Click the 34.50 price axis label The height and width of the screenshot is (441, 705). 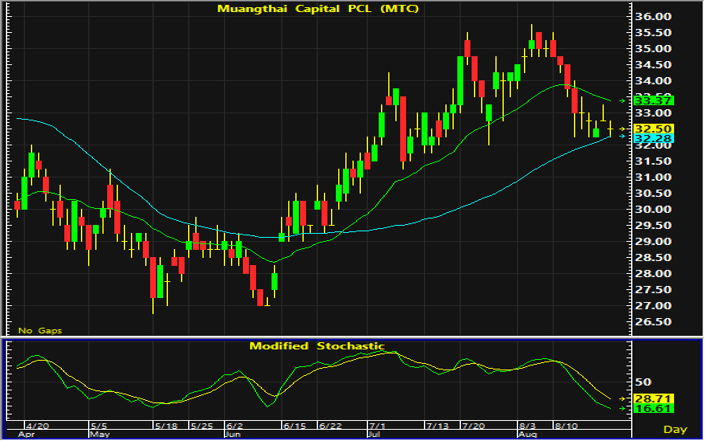653,65
